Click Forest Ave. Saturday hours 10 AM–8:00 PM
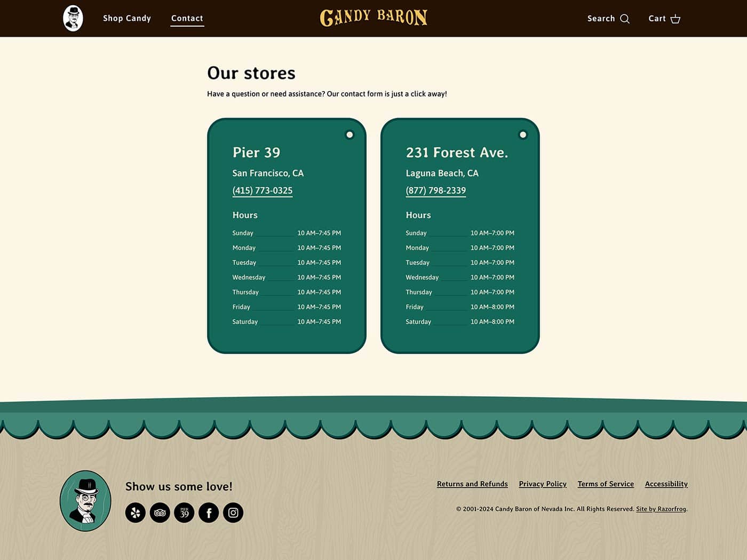The image size is (747, 560). pyautogui.click(x=492, y=322)
